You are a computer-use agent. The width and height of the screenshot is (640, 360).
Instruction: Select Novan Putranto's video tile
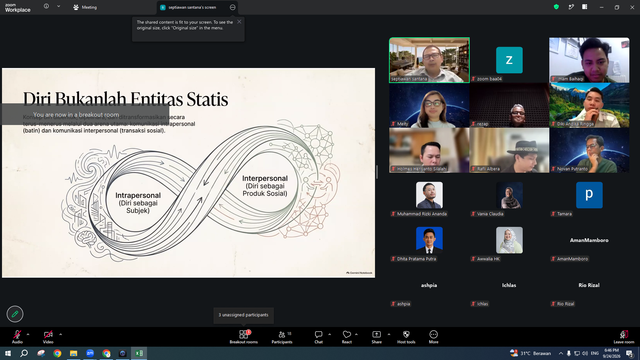click(x=589, y=150)
